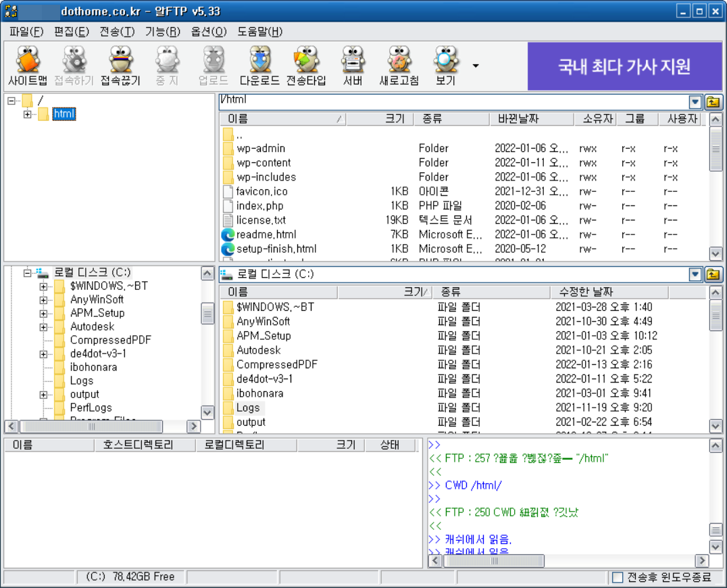The width and height of the screenshot is (727, 588).
Task: Toggle 전송후 윈도우종료 checkbox
Action: [x=618, y=577]
